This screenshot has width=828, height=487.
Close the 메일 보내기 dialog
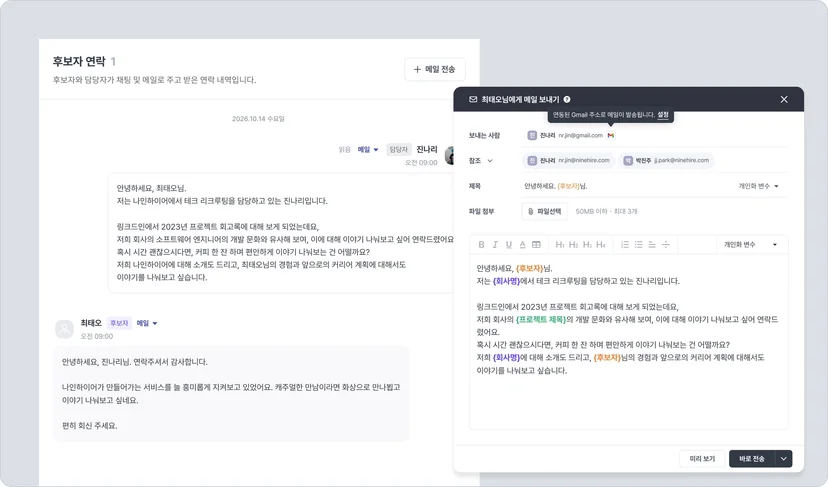coord(784,99)
